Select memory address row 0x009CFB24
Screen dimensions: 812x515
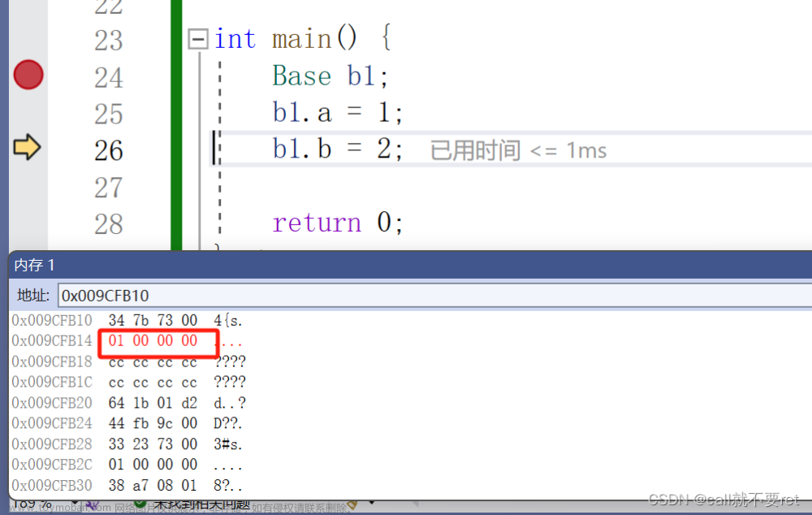tap(52, 424)
